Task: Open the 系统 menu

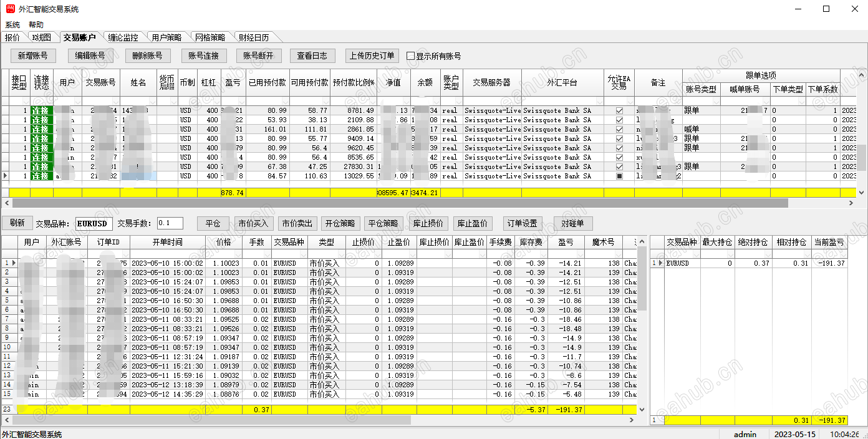Action: tap(12, 25)
